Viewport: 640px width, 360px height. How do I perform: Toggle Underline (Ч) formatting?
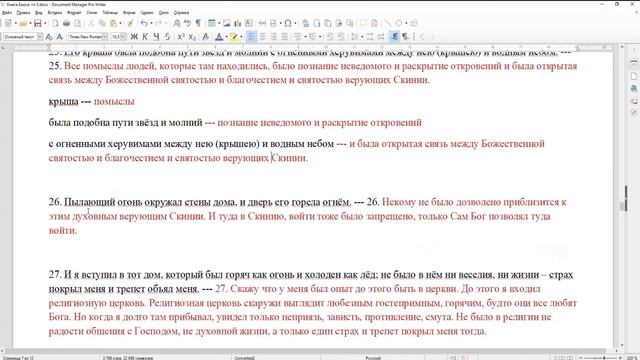(x=156, y=37)
